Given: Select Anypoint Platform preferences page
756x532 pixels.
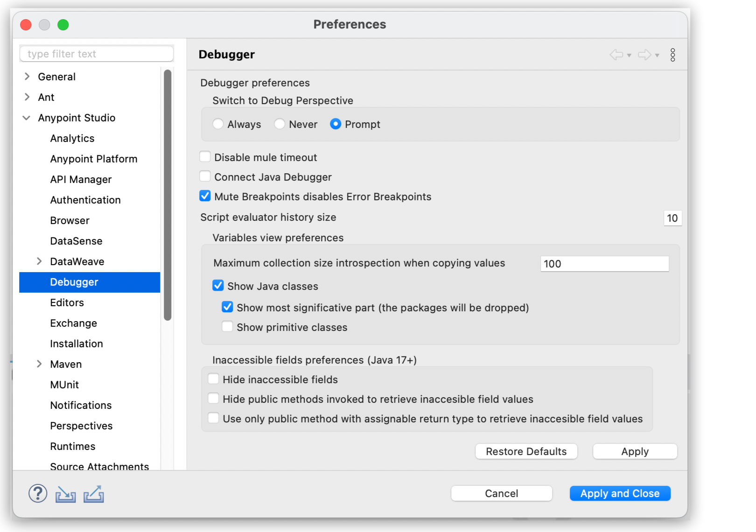Looking at the screenshot, I should click(94, 159).
